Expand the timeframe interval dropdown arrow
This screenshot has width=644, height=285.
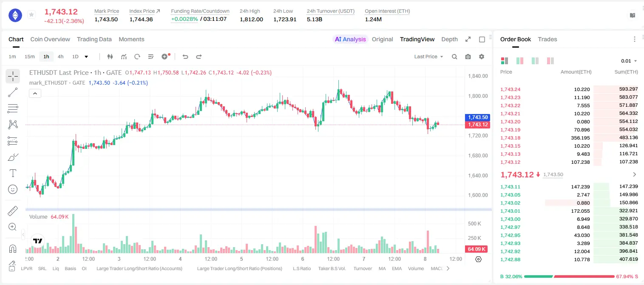pyautogui.click(x=86, y=57)
